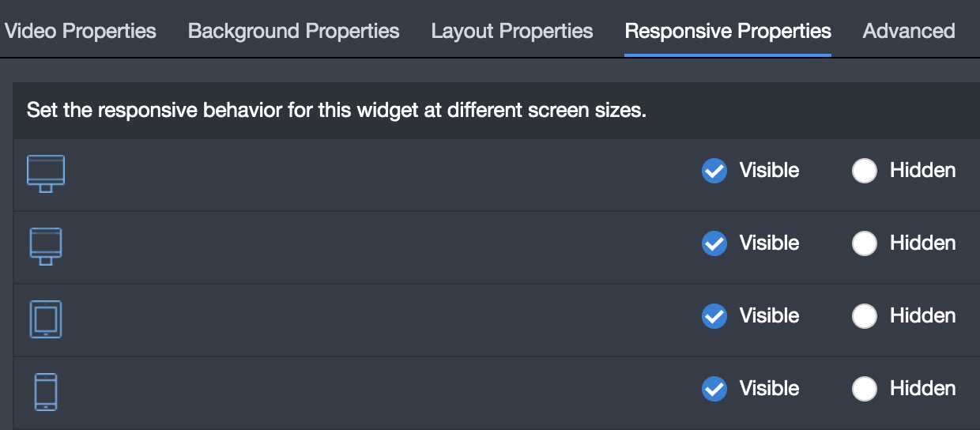Image resolution: width=980 pixels, height=430 pixels.
Task: Open the Video Properties tab
Action: click(81, 31)
